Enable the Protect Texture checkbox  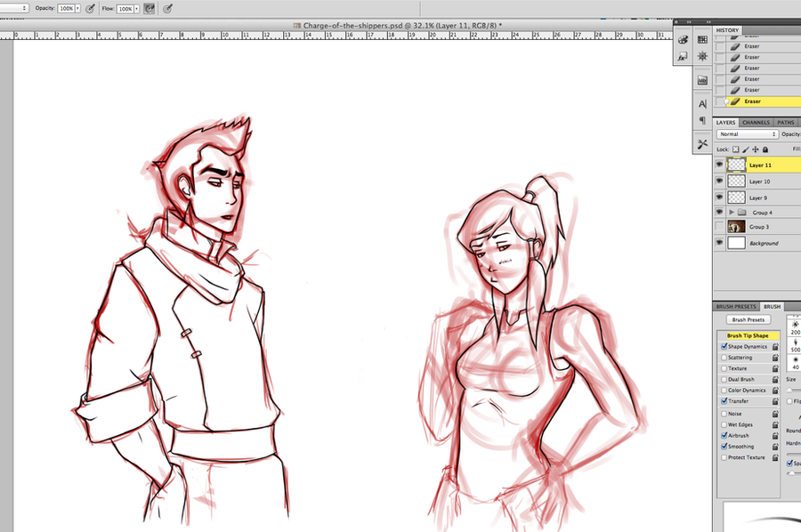pyautogui.click(x=724, y=457)
